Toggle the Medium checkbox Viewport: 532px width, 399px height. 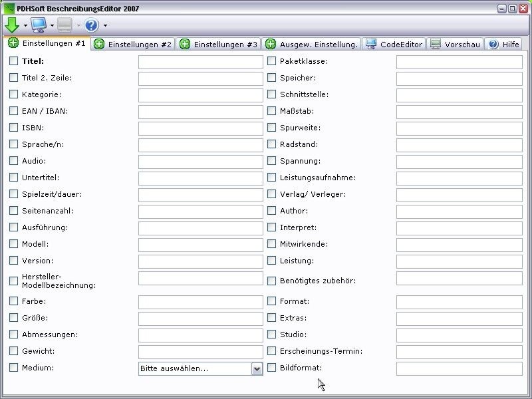point(13,368)
